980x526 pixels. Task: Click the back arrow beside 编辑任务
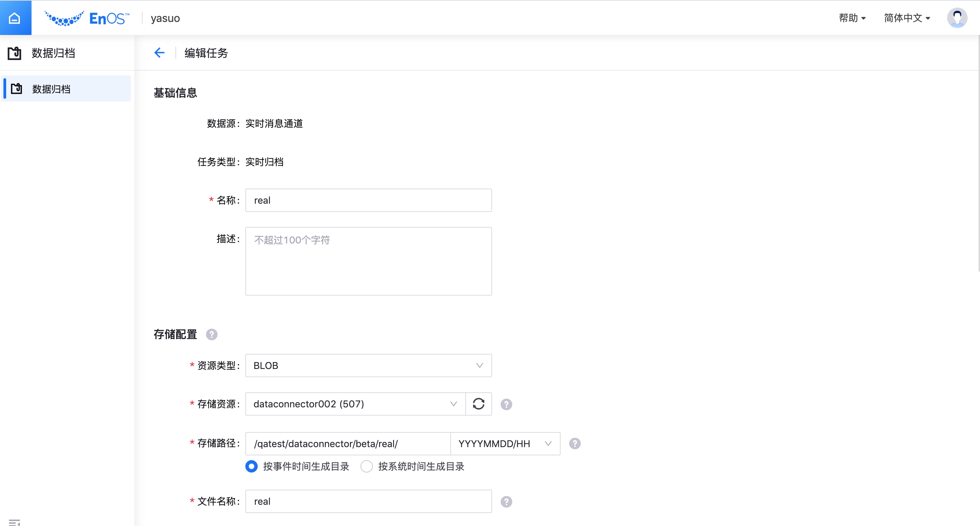click(x=159, y=52)
